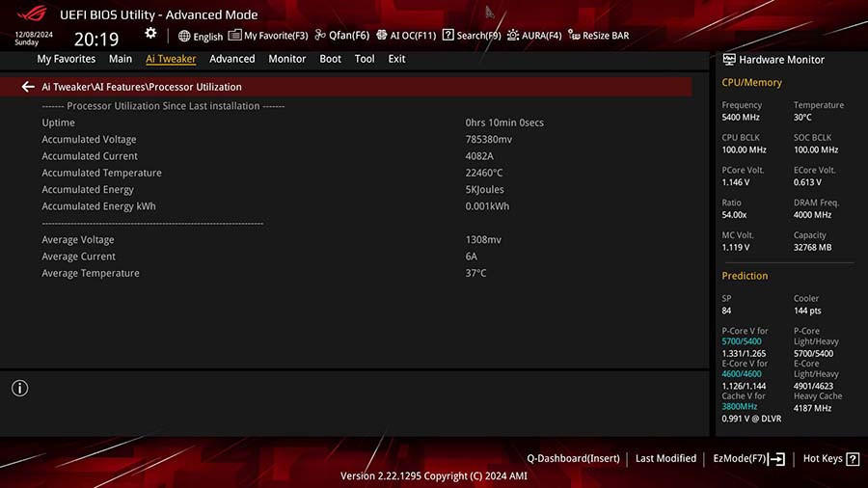The image size is (868, 488).
Task: Select the Average Voltage row
Action: [346, 239]
